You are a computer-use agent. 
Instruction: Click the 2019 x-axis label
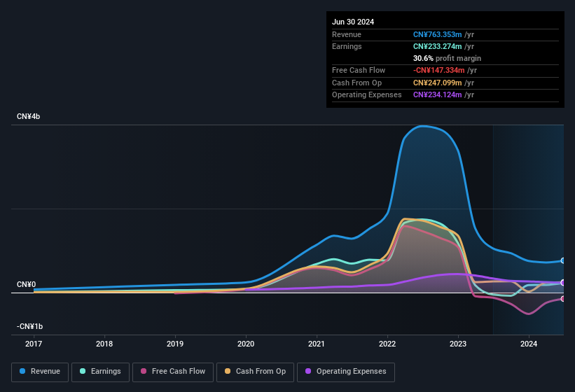(x=175, y=344)
